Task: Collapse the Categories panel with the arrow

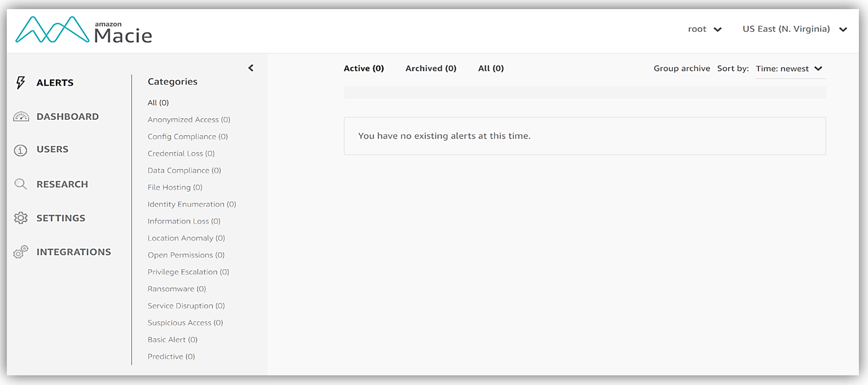Action: (251, 68)
